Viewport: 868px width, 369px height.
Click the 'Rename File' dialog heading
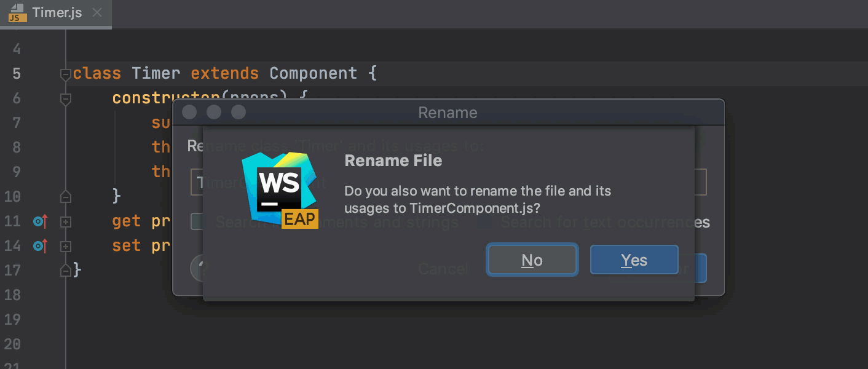(x=393, y=161)
